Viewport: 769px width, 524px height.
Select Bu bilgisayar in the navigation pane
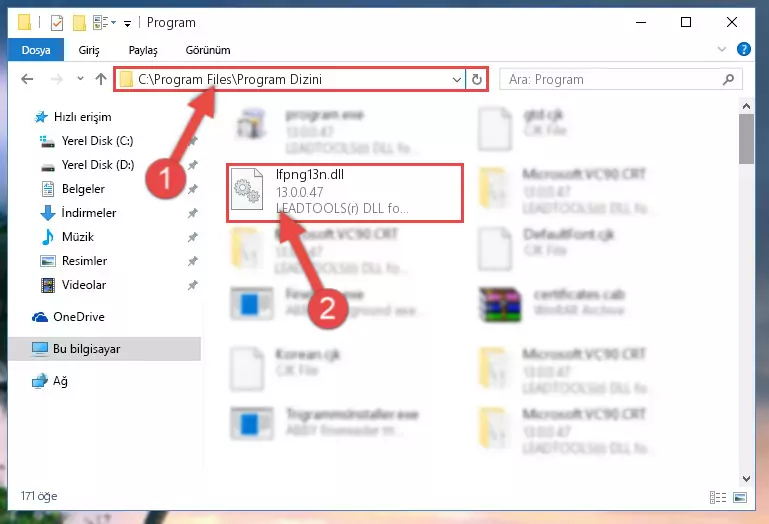tap(104, 349)
